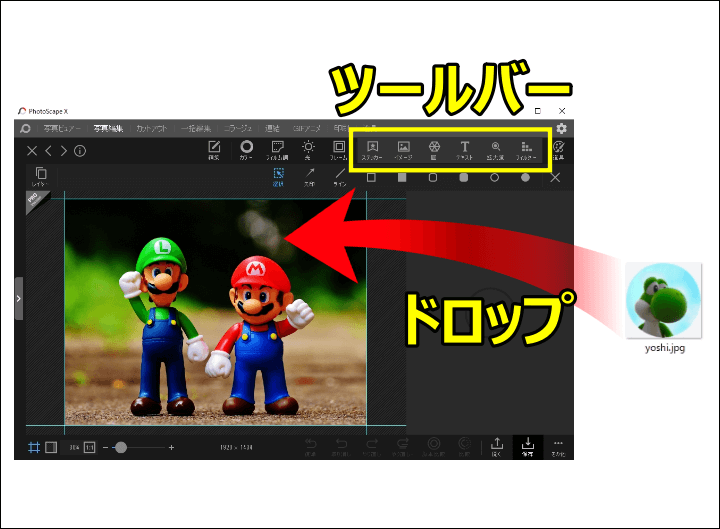
Task: Click the yoshi.jpg file name
Action: pyautogui.click(x=664, y=348)
